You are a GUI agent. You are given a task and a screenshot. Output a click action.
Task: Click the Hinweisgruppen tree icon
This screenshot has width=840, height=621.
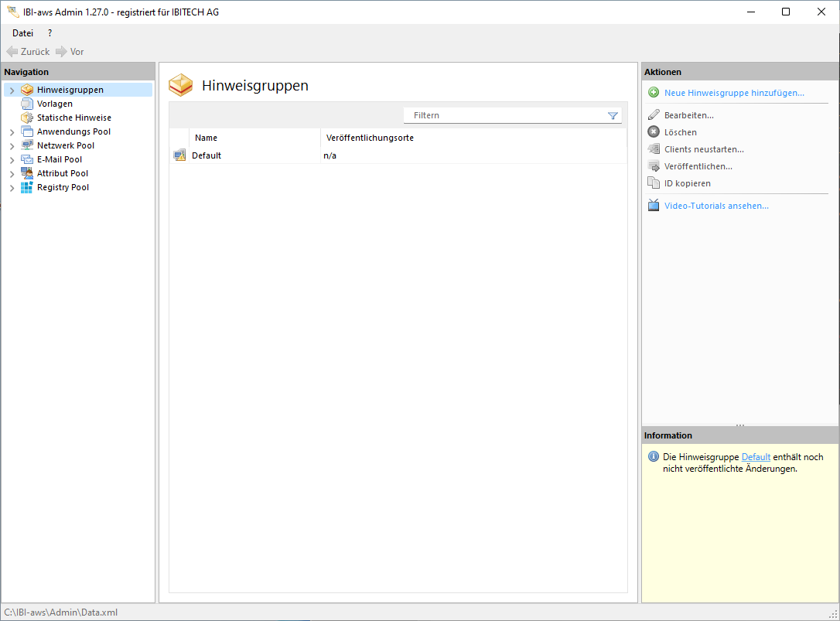(27, 90)
